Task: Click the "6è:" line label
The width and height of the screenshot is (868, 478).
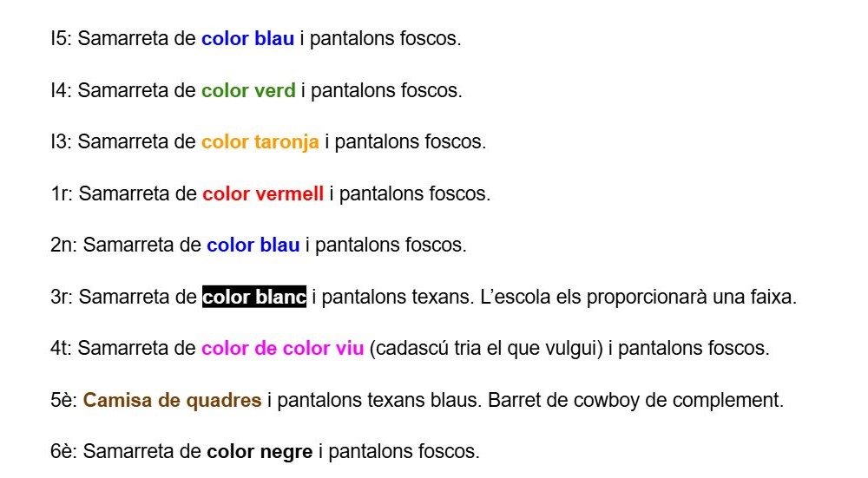Action: [64, 452]
